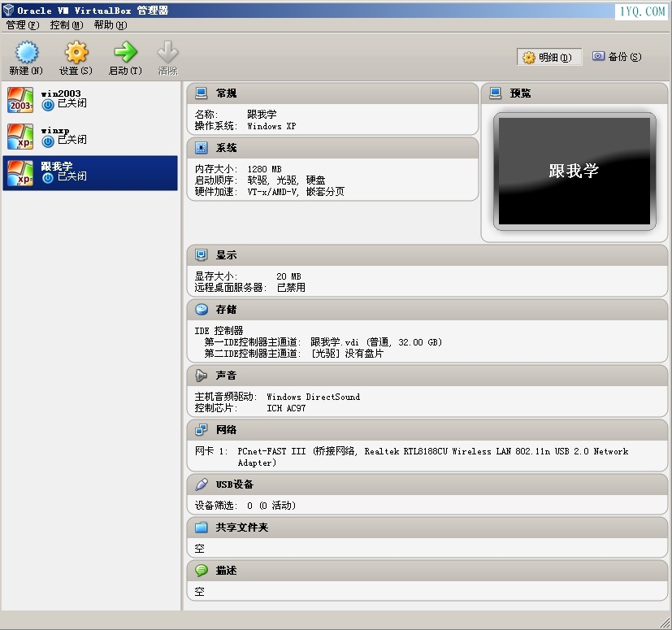The width and height of the screenshot is (672, 630).
Task: Click the 'VT-x/AMD-V, 嵌套分页' acceleration value
Action: click(296, 192)
